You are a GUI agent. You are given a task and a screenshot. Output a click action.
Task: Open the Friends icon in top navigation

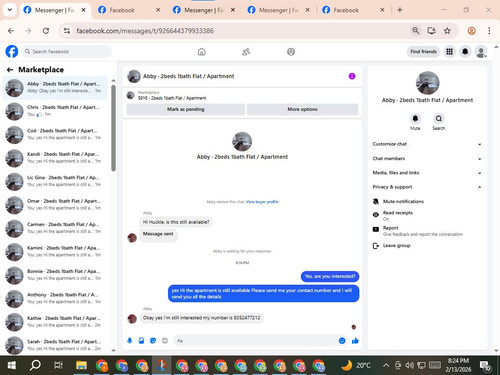tap(246, 52)
